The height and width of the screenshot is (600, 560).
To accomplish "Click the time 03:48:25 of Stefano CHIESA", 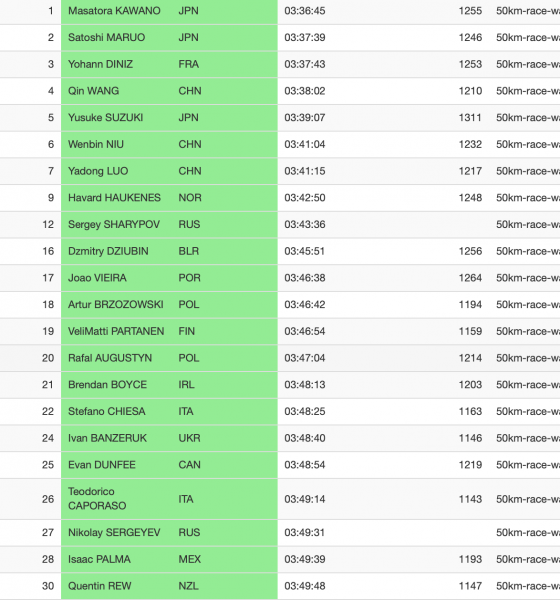I will point(305,411).
